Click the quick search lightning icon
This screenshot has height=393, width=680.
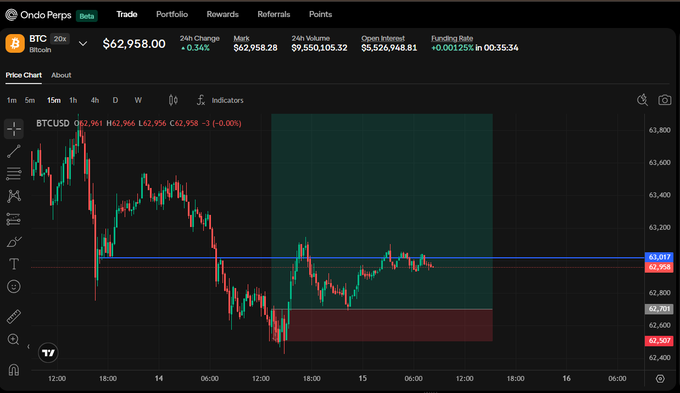click(642, 100)
